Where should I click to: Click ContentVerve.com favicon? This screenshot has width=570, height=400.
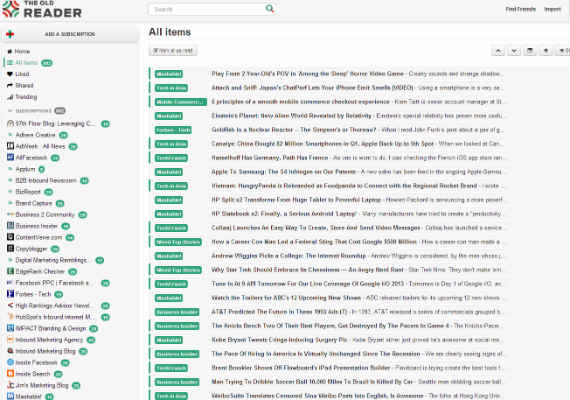click(11, 237)
